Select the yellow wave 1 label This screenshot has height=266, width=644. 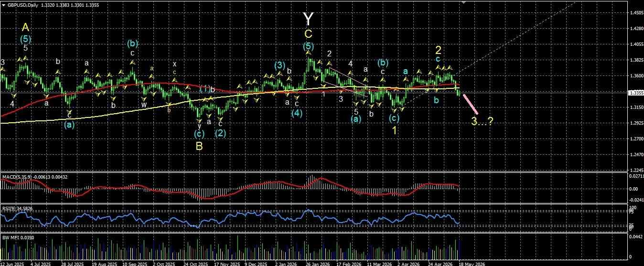tap(396, 130)
